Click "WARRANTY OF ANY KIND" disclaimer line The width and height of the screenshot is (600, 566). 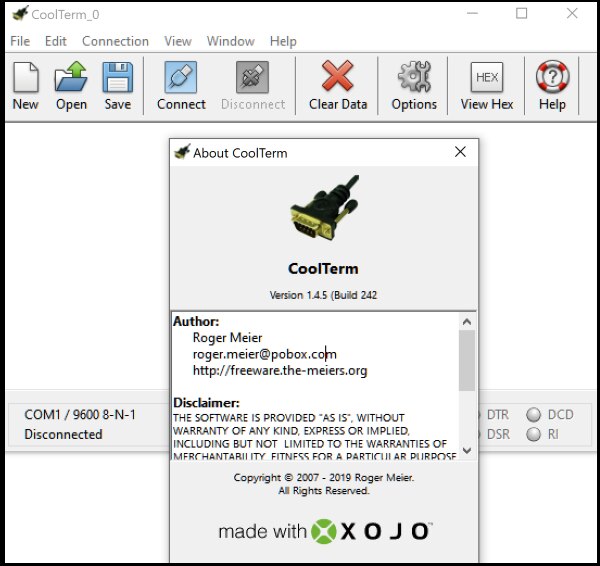pos(291,431)
